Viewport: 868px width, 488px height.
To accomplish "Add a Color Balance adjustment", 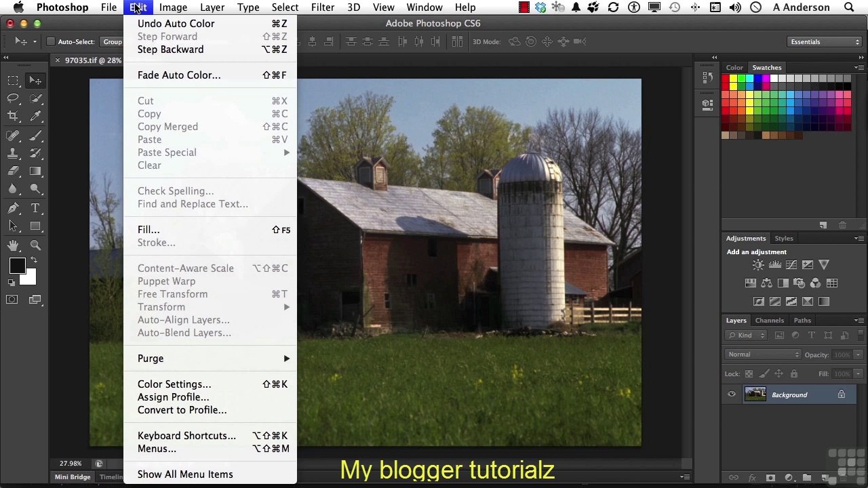I will (x=766, y=283).
